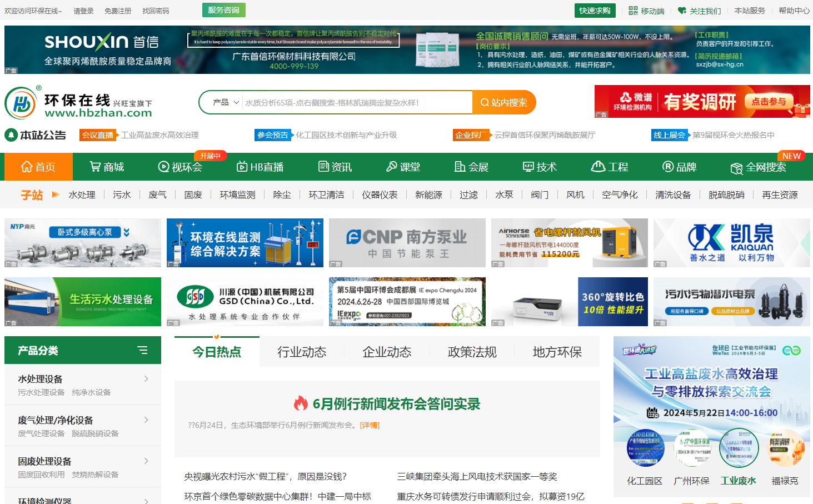Open the 6月例行新闻发布会答问实录 headline
The height and width of the screenshot is (504, 813).
[396, 404]
